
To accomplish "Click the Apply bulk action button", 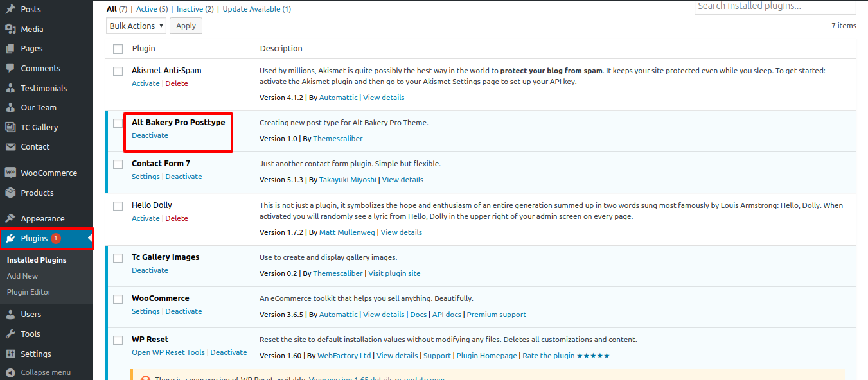I will click(186, 26).
